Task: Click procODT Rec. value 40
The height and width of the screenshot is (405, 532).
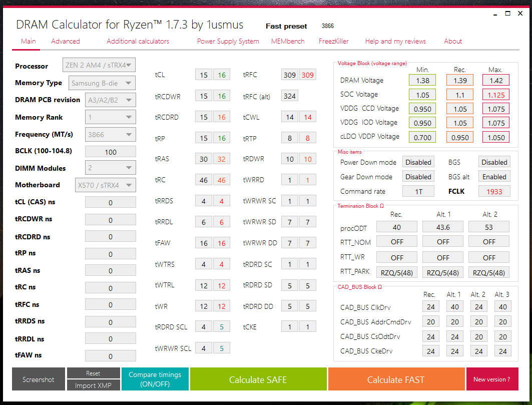Action: [x=397, y=227]
